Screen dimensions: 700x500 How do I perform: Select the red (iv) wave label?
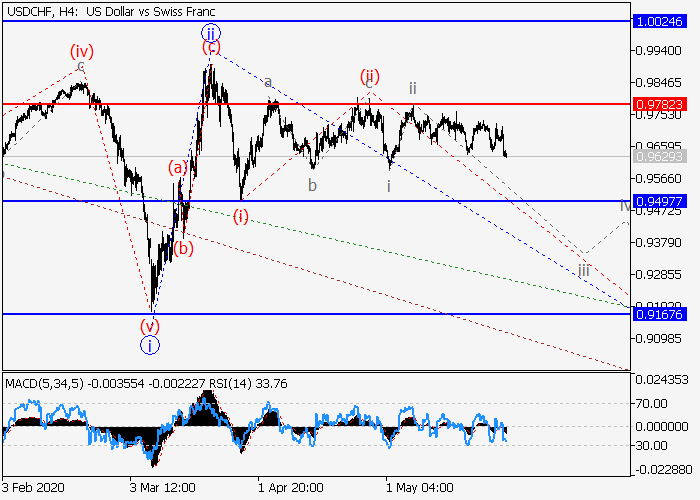pyautogui.click(x=82, y=51)
